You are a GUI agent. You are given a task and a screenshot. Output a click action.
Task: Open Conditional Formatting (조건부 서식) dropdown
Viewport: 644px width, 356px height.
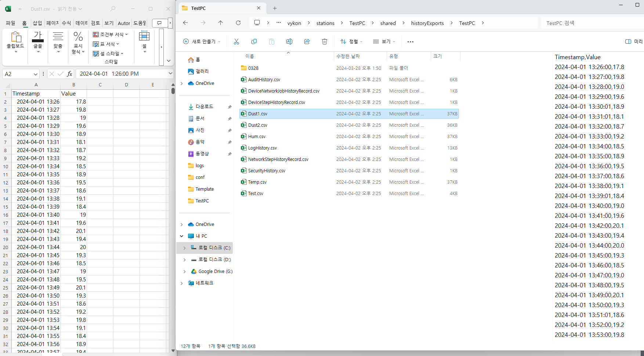[110, 34]
